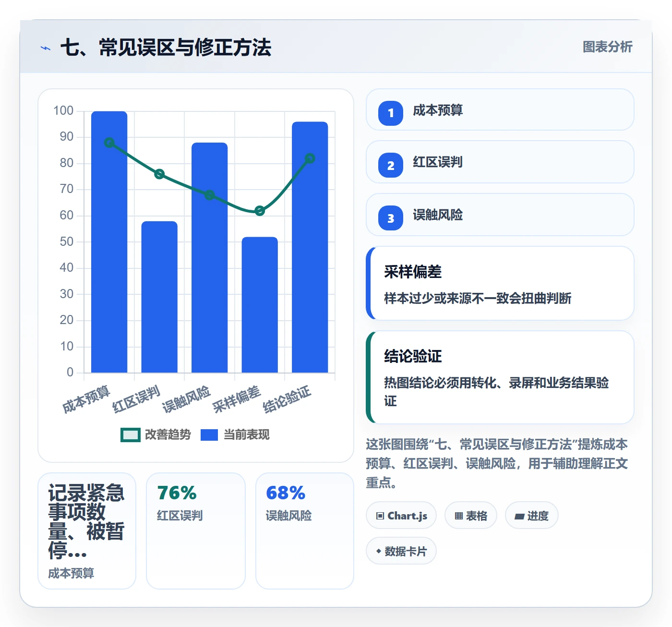The width and height of the screenshot is (672, 627).
Task: Click the grid icon inside the 表格 tag
Action: pos(459,516)
